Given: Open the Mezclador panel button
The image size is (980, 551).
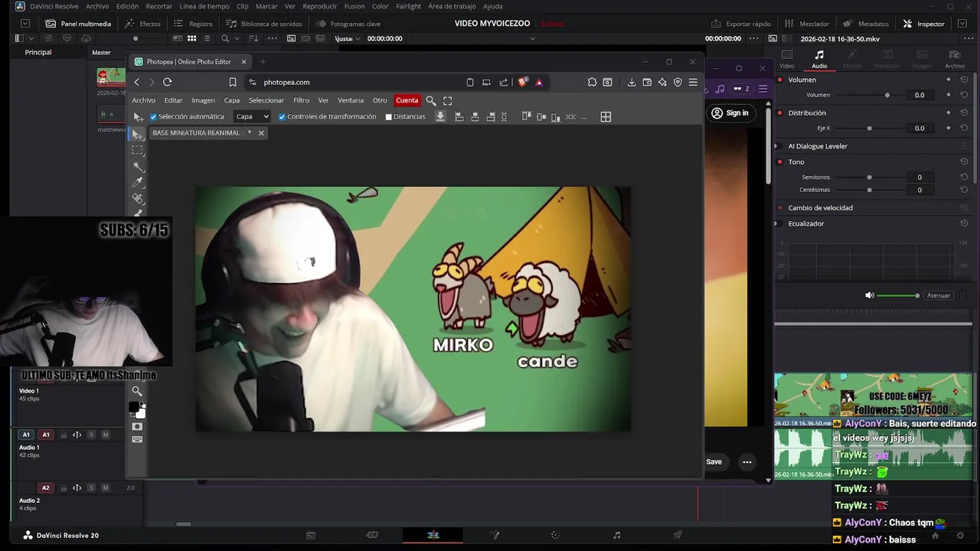Looking at the screenshot, I should [808, 24].
